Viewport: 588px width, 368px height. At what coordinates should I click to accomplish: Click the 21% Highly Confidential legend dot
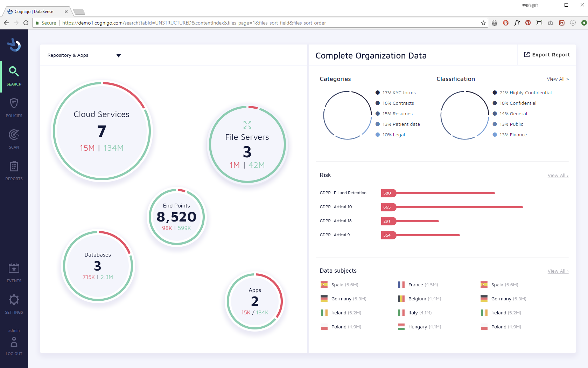[x=495, y=93]
